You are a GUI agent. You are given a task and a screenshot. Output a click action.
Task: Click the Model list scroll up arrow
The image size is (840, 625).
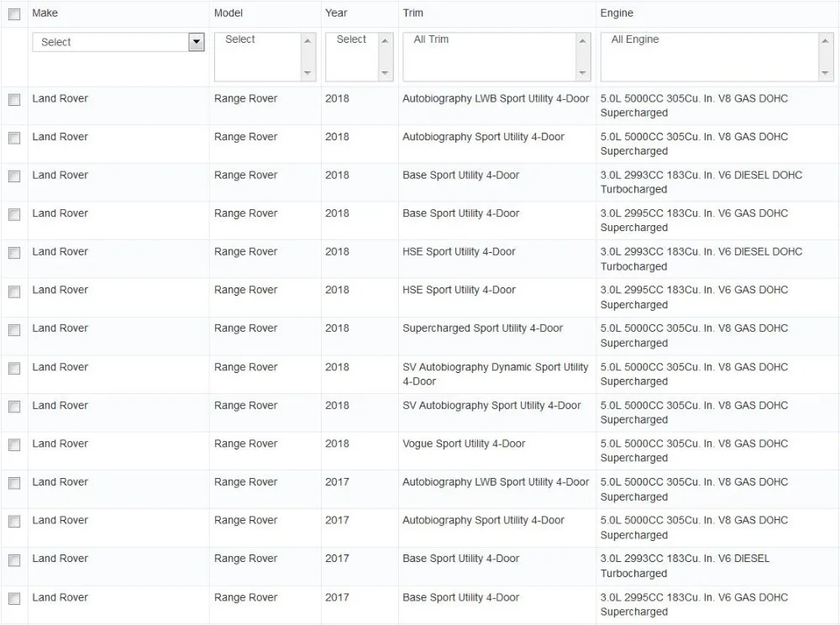307,40
